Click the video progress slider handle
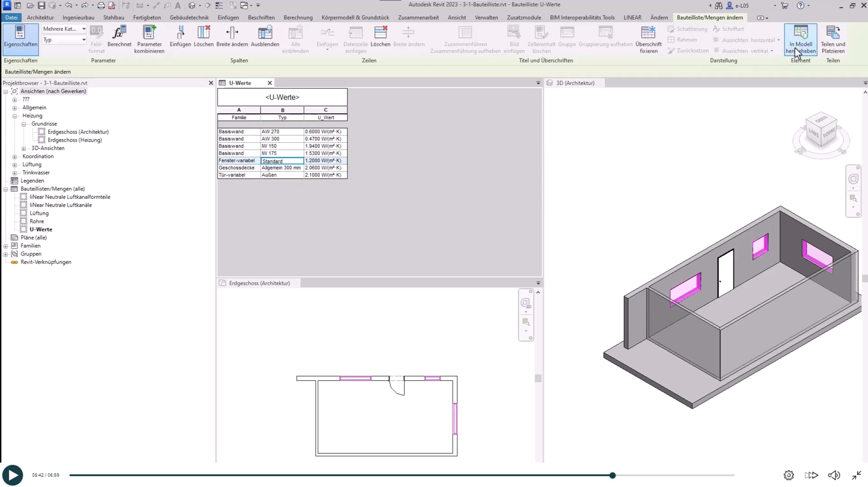This screenshot has height=487, width=868. (x=612, y=475)
